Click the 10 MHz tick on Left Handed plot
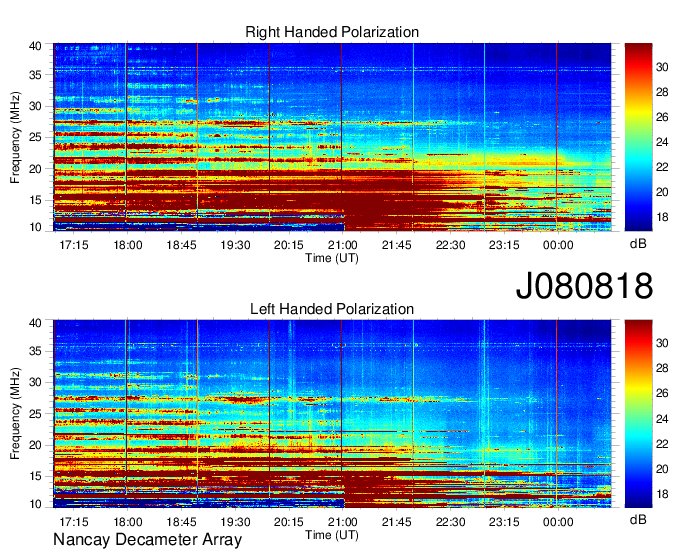Image resolution: width=680 pixels, height=552 pixels. tap(35, 504)
